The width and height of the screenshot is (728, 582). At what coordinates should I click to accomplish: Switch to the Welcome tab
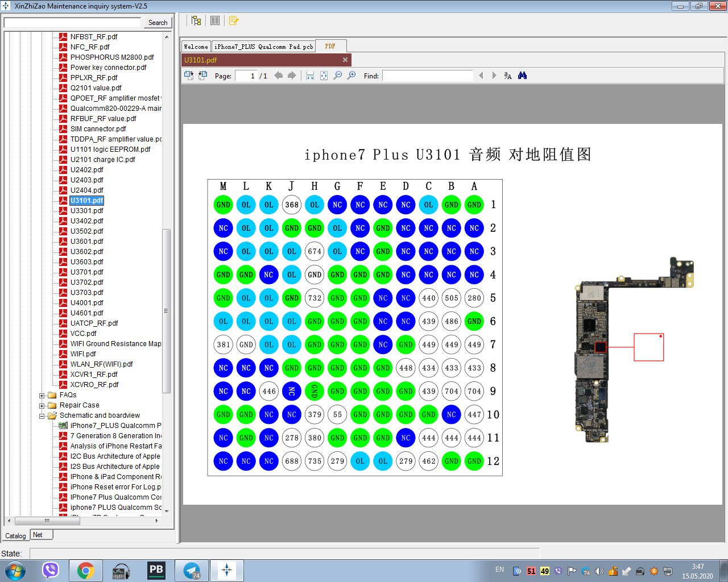(196, 47)
